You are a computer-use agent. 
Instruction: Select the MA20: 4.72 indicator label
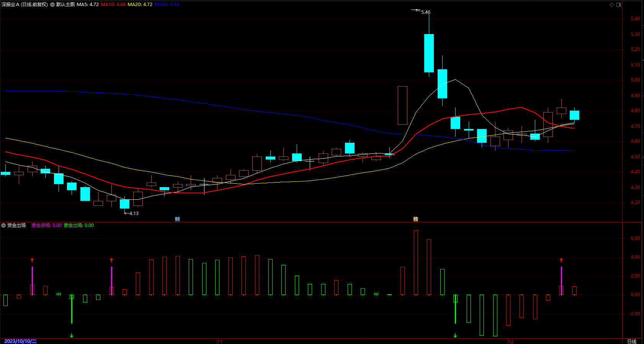(140, 5)
